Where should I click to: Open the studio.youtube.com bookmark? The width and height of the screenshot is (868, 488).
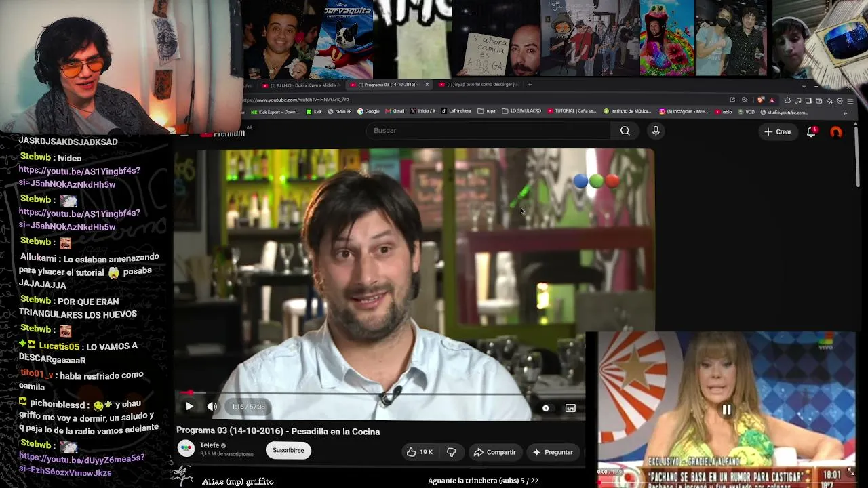(x=784, y=112)
